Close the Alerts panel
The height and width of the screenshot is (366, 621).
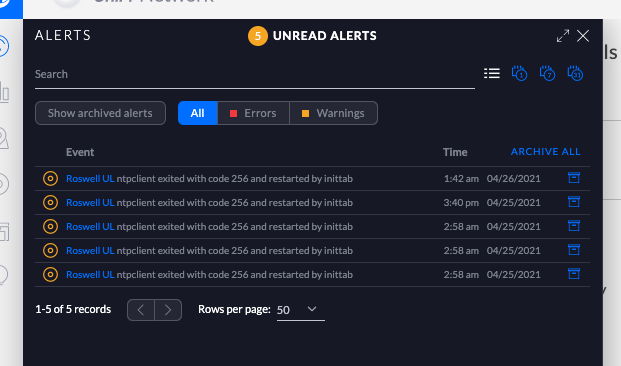[583, 36]
